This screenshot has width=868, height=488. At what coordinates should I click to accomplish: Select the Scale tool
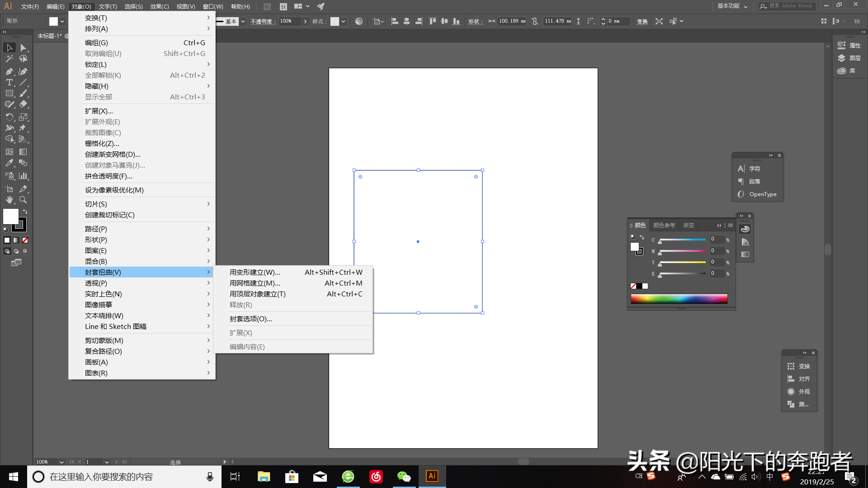pos(23,117)
